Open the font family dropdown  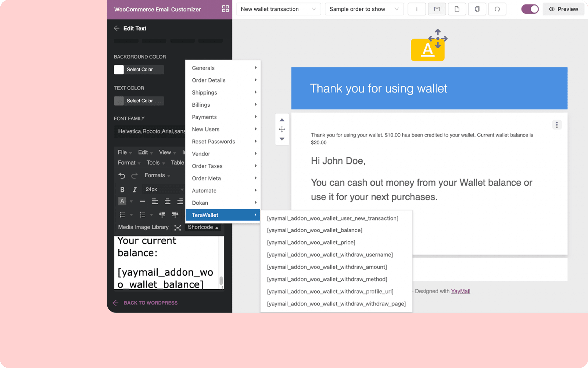pyautogui.click(x=150, y=131)
